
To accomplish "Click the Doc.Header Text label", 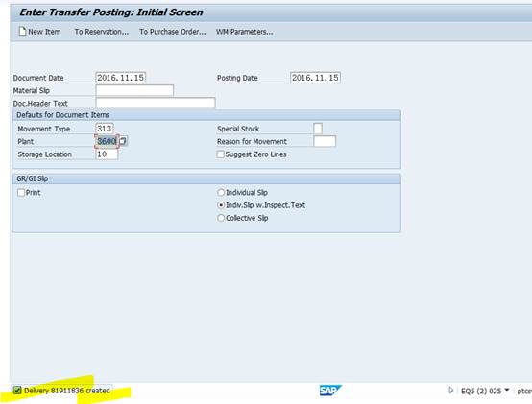I will pyautogui.click(x=40, y=104).
